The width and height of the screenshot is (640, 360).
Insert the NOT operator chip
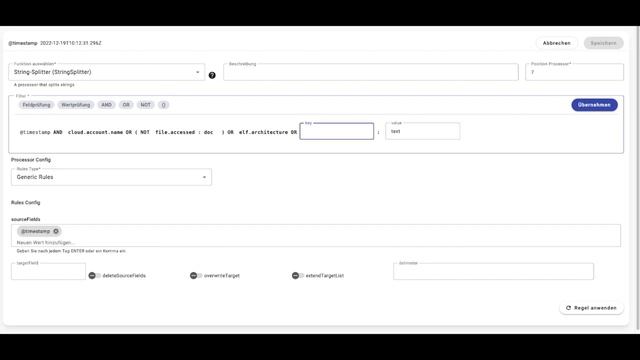(x=145, y=105)
